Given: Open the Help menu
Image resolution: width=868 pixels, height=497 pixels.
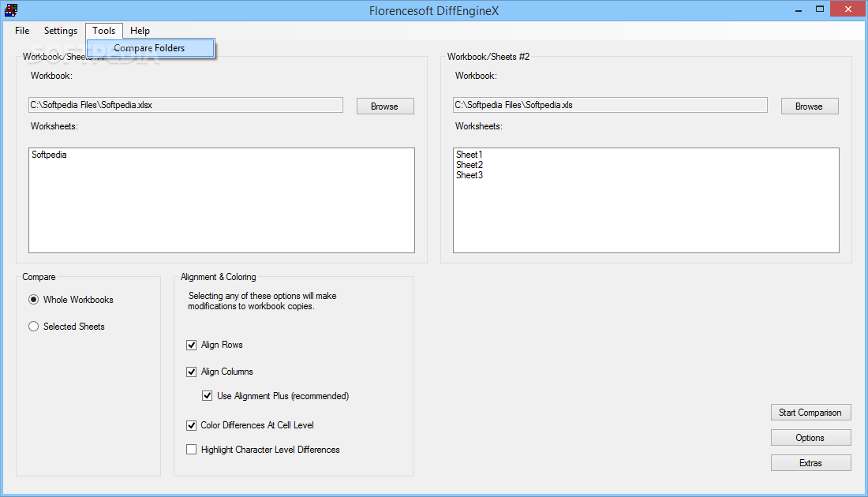Looking at the screenshot, I should coord(140,31).
